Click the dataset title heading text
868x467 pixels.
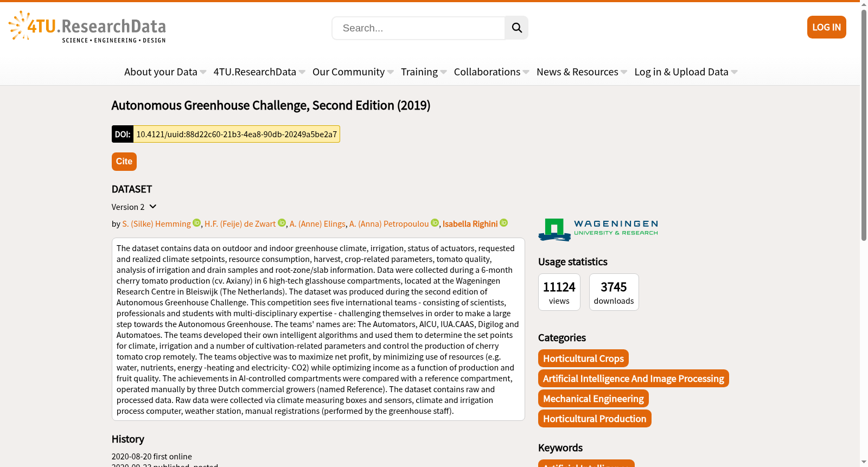[x=271, y=106]
